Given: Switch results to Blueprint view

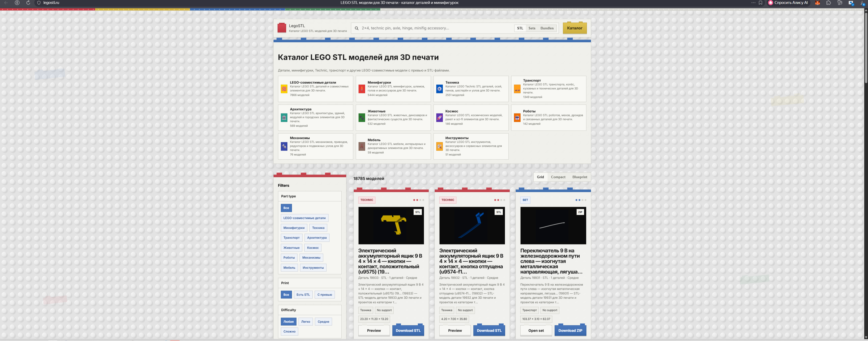Looking at the screenshot, I should (x=580, y=177).
